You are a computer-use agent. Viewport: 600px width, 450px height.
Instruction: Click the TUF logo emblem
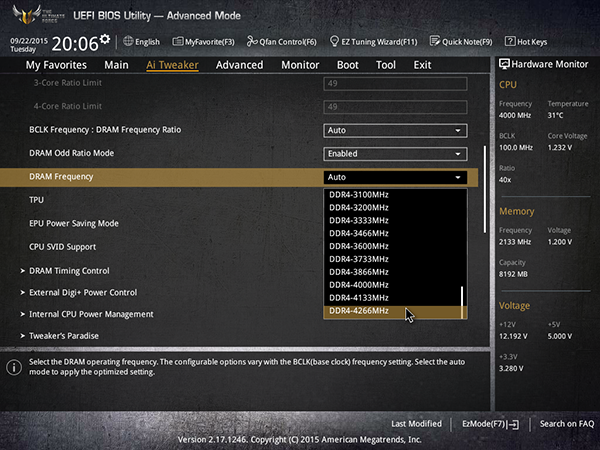(x=27, y=15)
